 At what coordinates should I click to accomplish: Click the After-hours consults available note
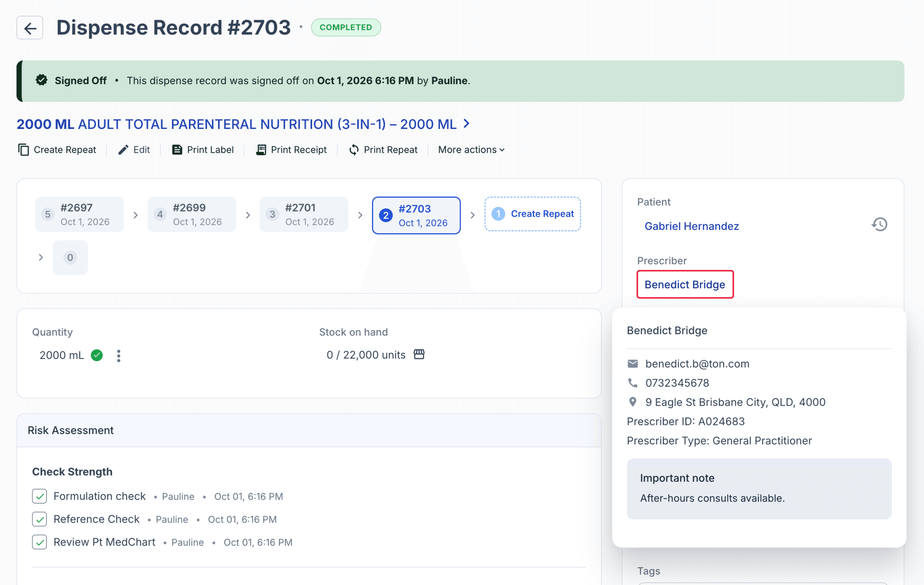tap(712, 498)
